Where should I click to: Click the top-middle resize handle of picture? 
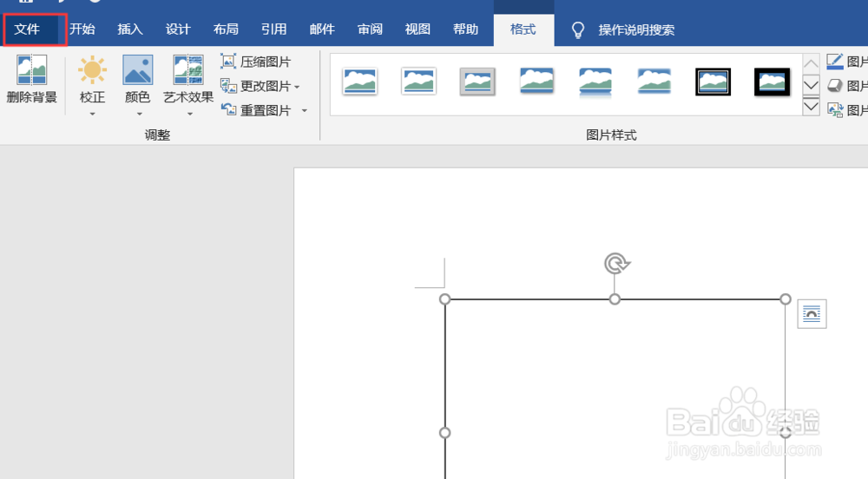[615, 299]
